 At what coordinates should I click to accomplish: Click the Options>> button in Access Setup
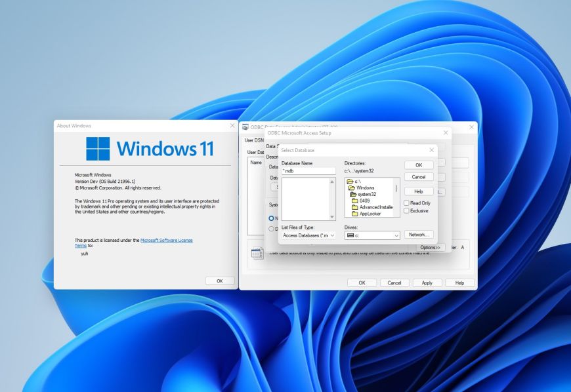(431, 247)
